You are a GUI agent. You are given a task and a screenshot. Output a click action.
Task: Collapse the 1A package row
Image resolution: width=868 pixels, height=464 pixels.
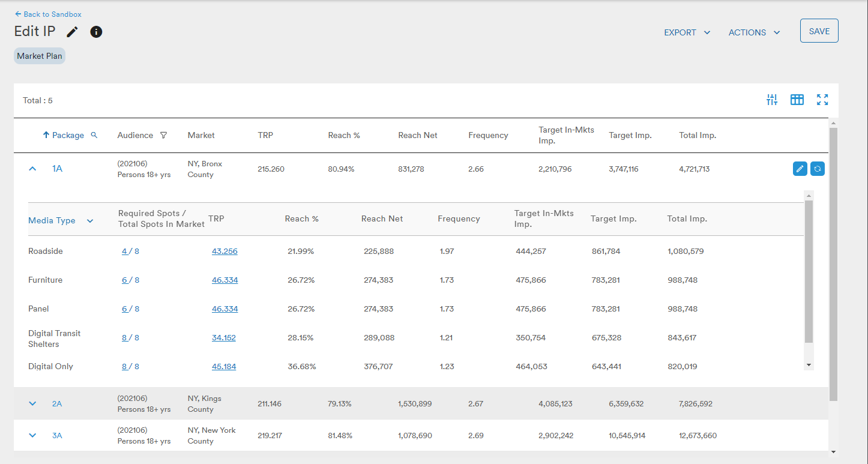click(32, 169)
